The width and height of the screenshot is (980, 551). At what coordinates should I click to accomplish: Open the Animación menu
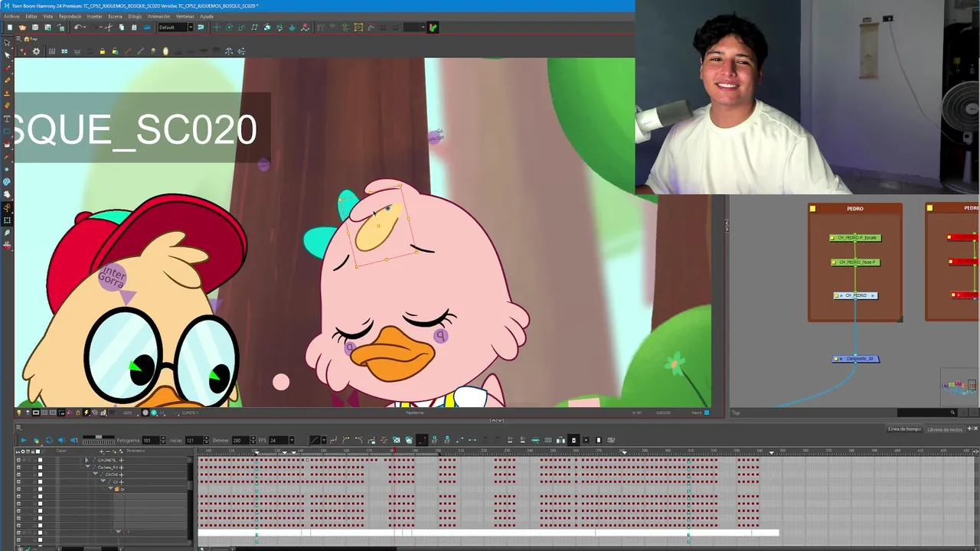(x=158, y=16)
